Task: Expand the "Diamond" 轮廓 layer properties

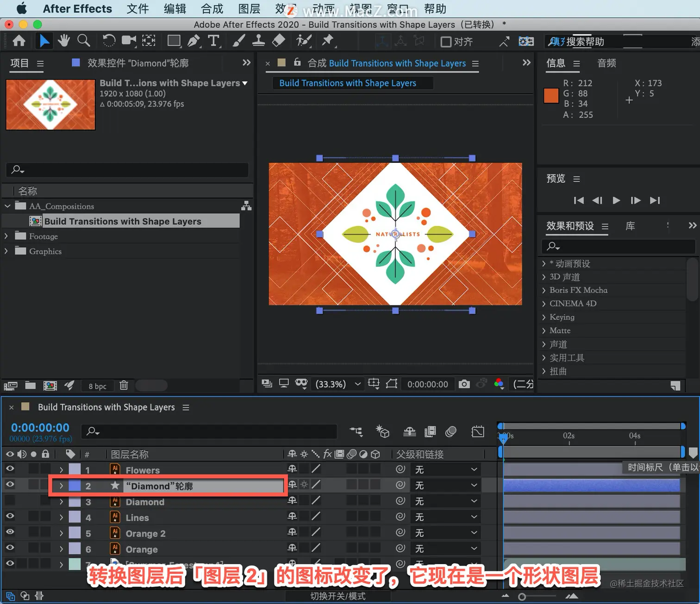Action: (61, 486)
